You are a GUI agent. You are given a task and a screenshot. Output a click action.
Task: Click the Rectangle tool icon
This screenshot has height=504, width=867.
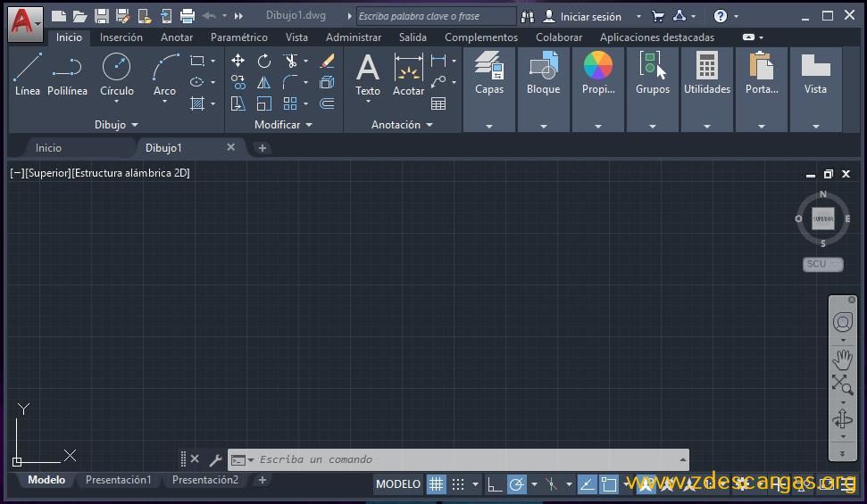[x=196, y=61]
